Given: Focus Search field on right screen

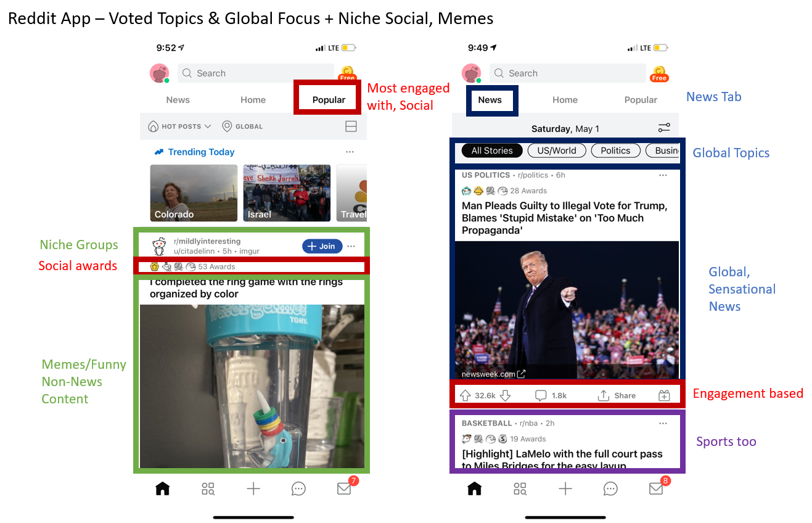Looking at the screenshot, I should click(567, 73).
